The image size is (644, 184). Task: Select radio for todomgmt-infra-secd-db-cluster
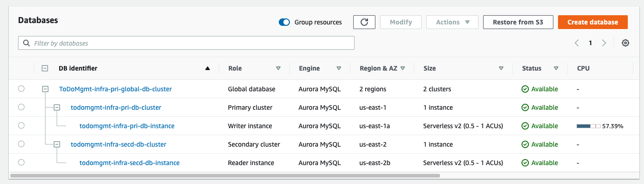click(x=21, y=144)
